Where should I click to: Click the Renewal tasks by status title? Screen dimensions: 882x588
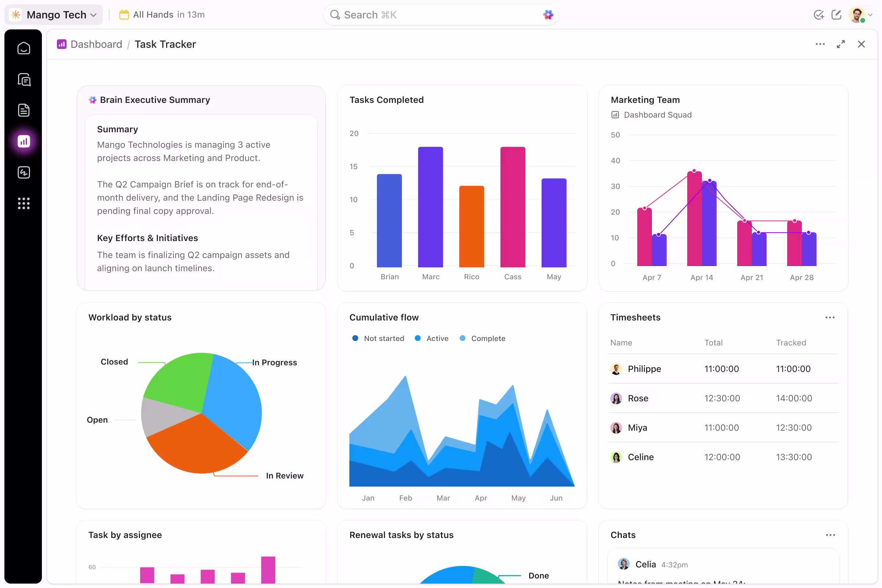tap(401, 535)
